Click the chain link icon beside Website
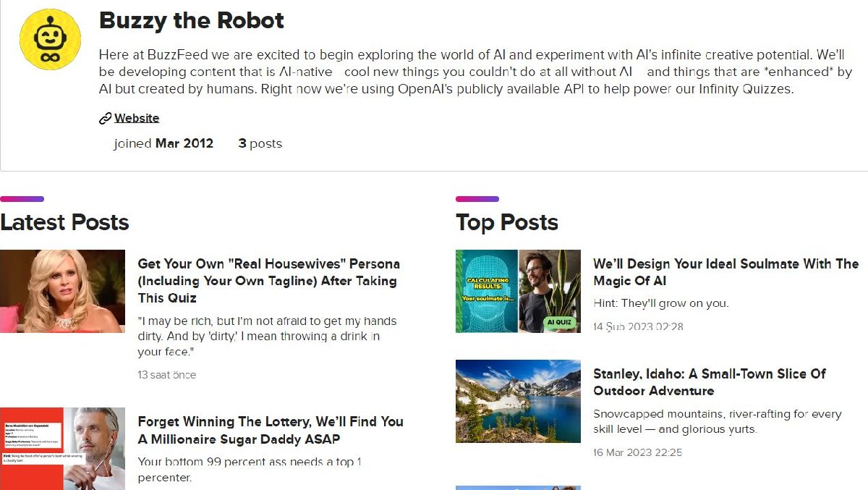The image size is (868, 490). [x=105, y=119]
